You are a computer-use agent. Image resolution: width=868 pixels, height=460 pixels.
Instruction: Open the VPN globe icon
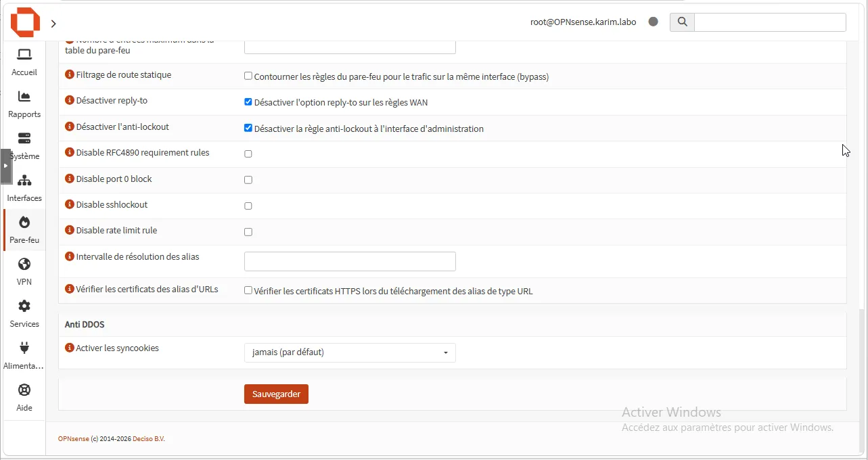[24, 264]
